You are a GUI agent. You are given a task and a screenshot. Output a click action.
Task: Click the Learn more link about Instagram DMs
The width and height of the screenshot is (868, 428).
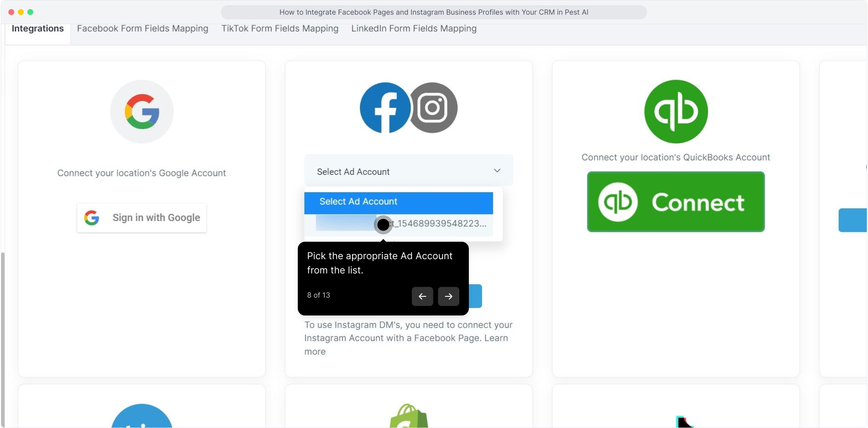(406, 345)
